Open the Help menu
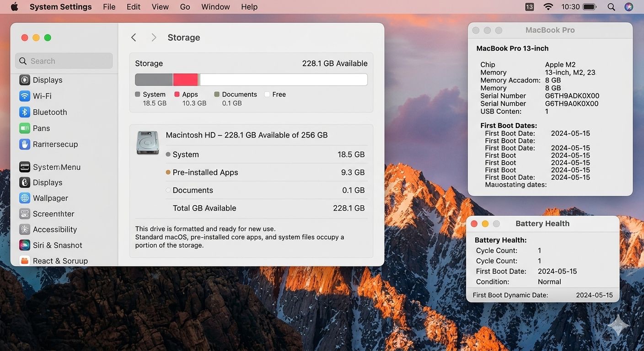This screenshot has height=351, width=644. (x=249, y=7)
